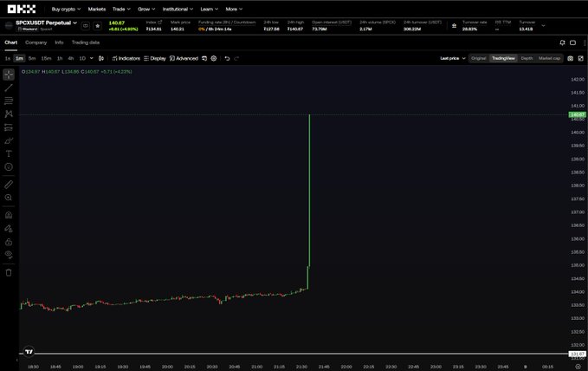Switch chart to Original view
The width and height of the screenshot is (588, 371).
(479, 58)
